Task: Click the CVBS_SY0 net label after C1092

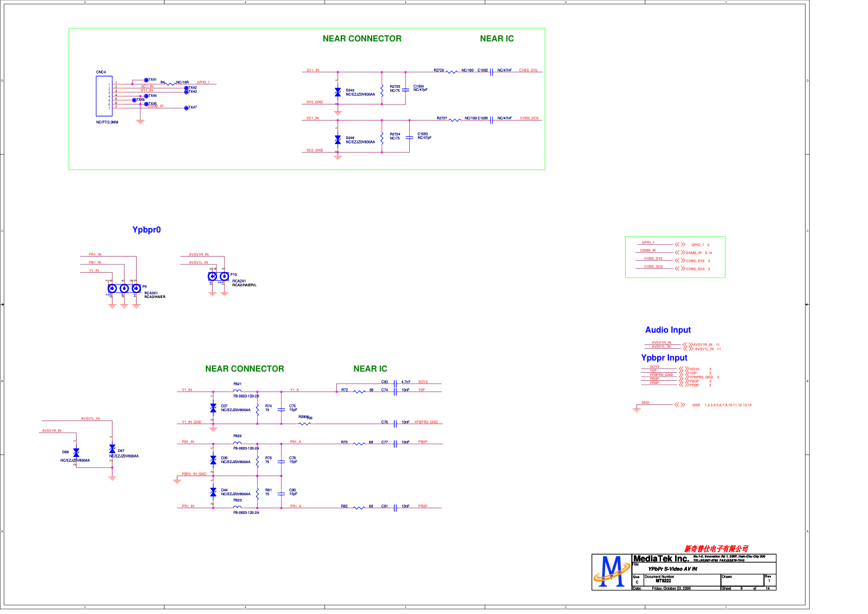Action: (529, 70)
